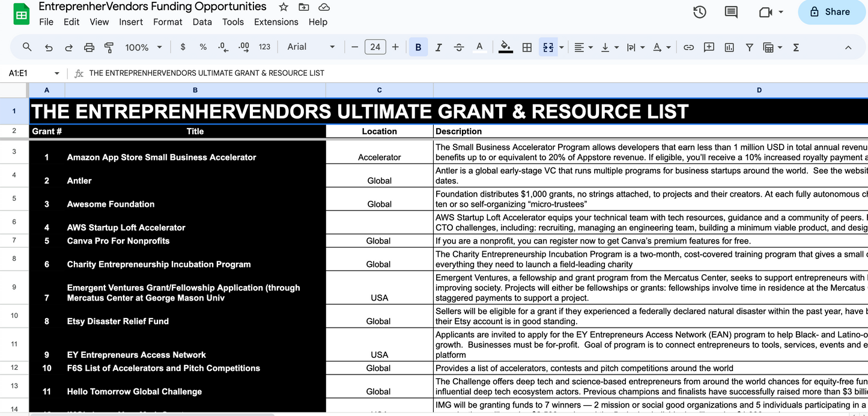Open the search menus magnifier
The width and height of the screenshot is (868, 416).
[27, 47]
